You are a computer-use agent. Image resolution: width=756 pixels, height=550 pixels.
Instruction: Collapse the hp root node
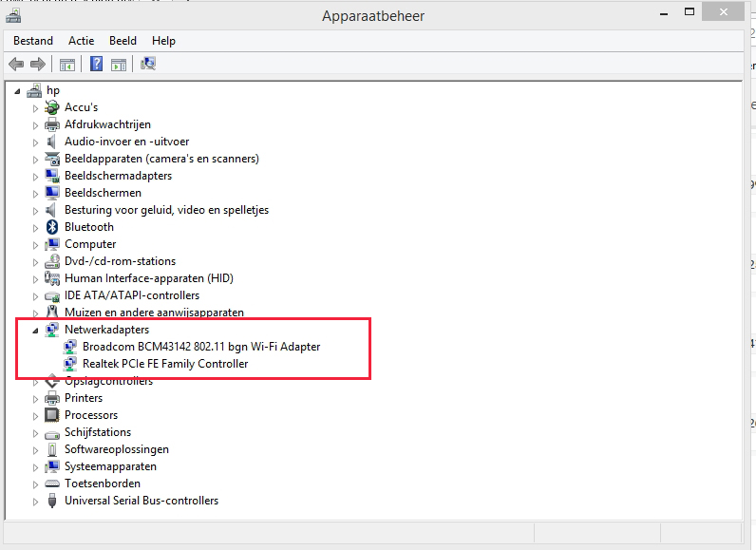coord(18,91)
